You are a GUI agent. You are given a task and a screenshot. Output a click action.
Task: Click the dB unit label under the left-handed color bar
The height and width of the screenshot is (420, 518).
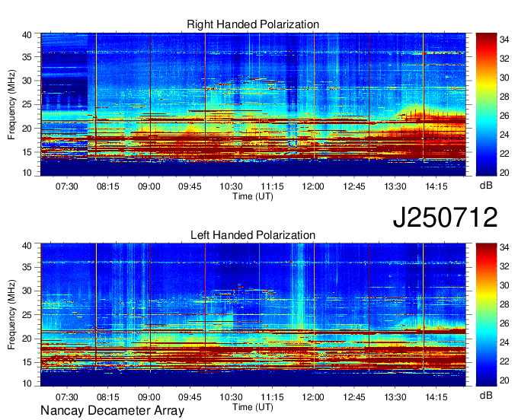coord(486,396)
